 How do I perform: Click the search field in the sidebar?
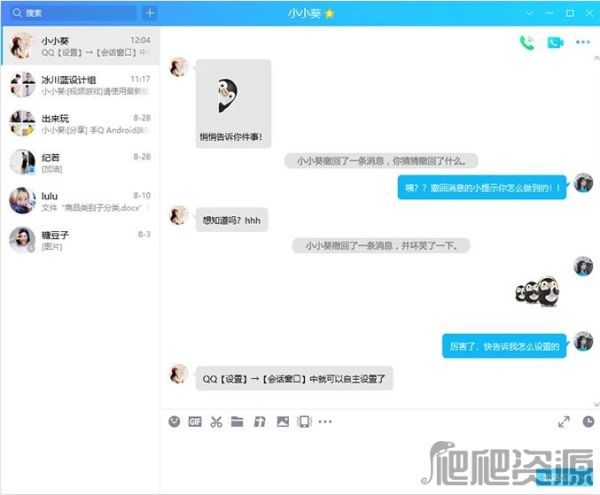click(72, 13)
